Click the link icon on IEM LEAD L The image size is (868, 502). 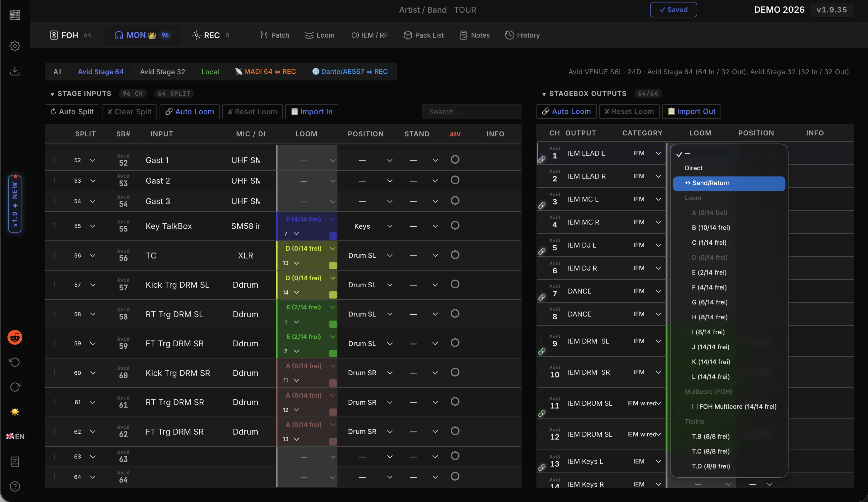tap(542, 159)
